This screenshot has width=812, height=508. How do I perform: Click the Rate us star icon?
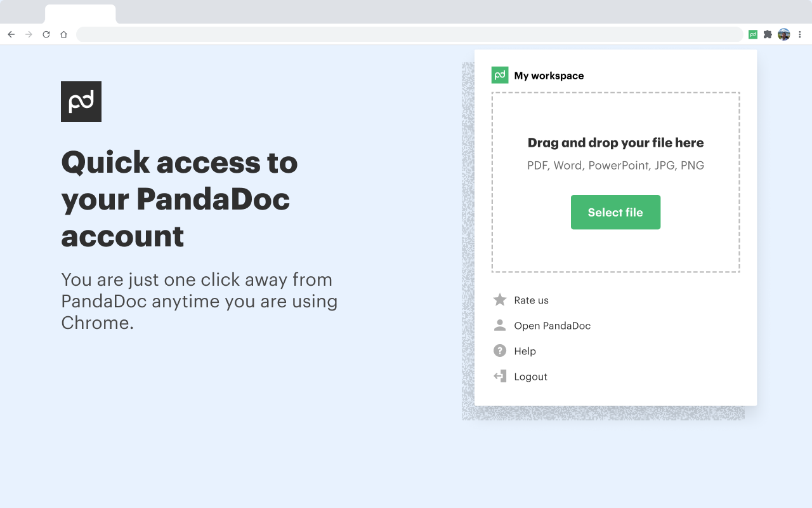coord(501,300)
